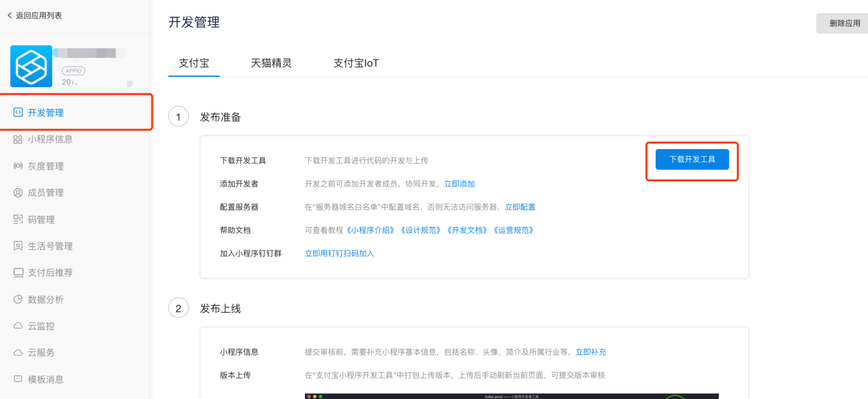Switch to the 支付宝IoT tab
This screenshot has height=399, width=868.
tap(356, 63)
